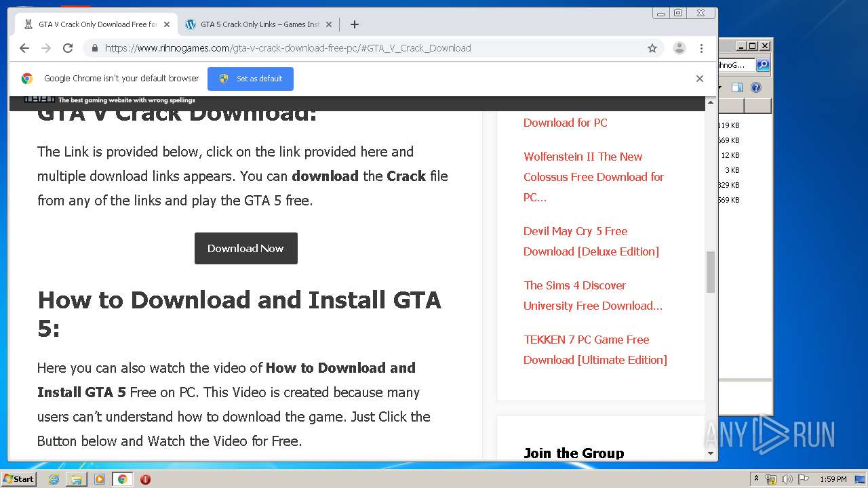Click the scrollbar up arrow
This screenshot has height=488, width=868.
pyautogui.click(x=711, y=103)
